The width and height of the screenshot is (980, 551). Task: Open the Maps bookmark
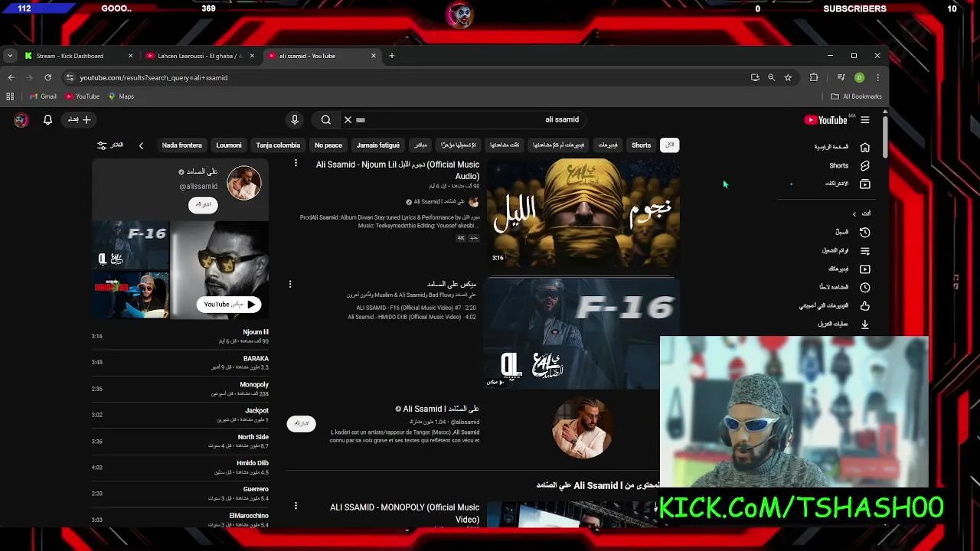[x=121, y=96]
